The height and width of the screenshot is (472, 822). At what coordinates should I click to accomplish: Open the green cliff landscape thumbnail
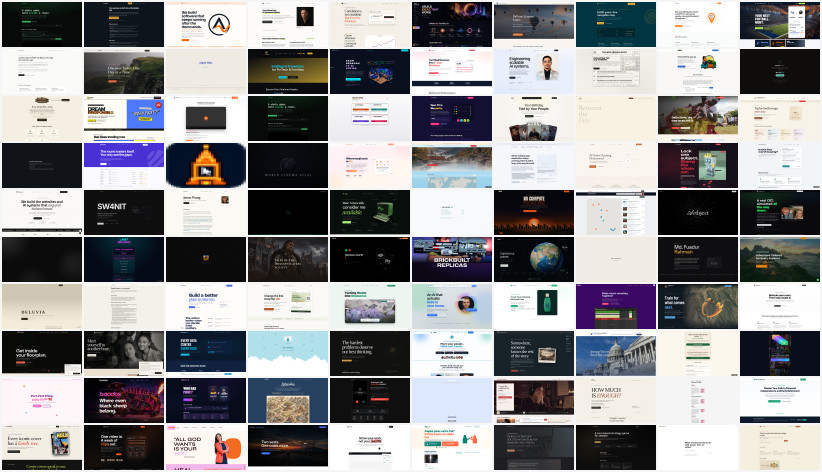click(124, 72)
